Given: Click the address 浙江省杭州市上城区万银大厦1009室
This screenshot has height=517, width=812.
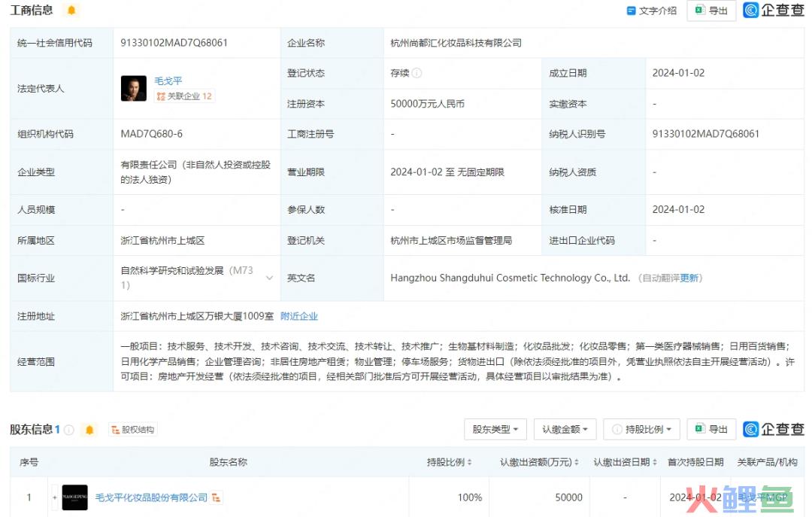Looking at the screenshot, I should pyautogui.click(x=197, y=316).
